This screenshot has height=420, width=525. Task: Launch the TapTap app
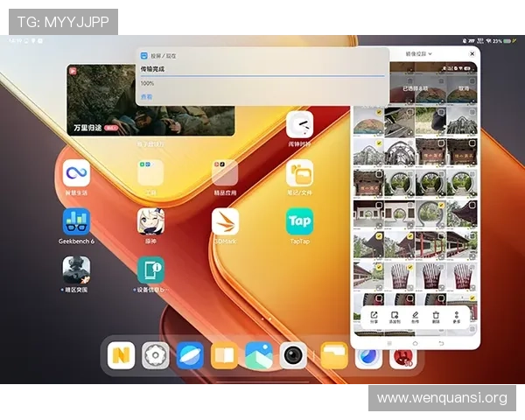(x=299, y=221)
